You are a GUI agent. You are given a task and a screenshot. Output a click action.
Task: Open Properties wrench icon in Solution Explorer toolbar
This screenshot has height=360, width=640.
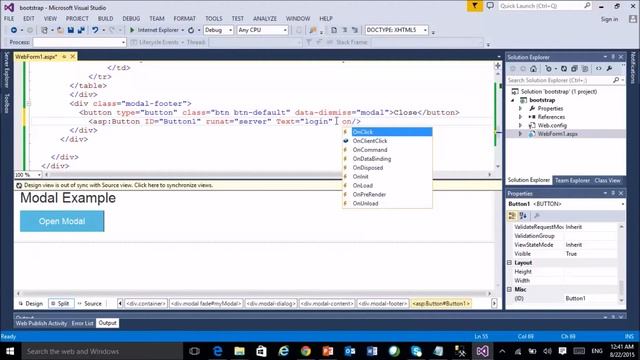point(609,69)
